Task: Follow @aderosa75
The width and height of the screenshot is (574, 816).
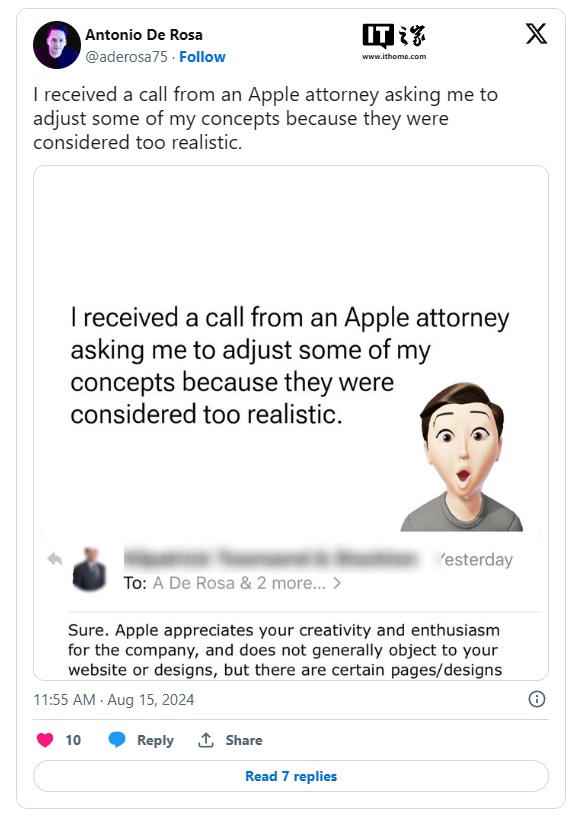Action: coord(202,57)
